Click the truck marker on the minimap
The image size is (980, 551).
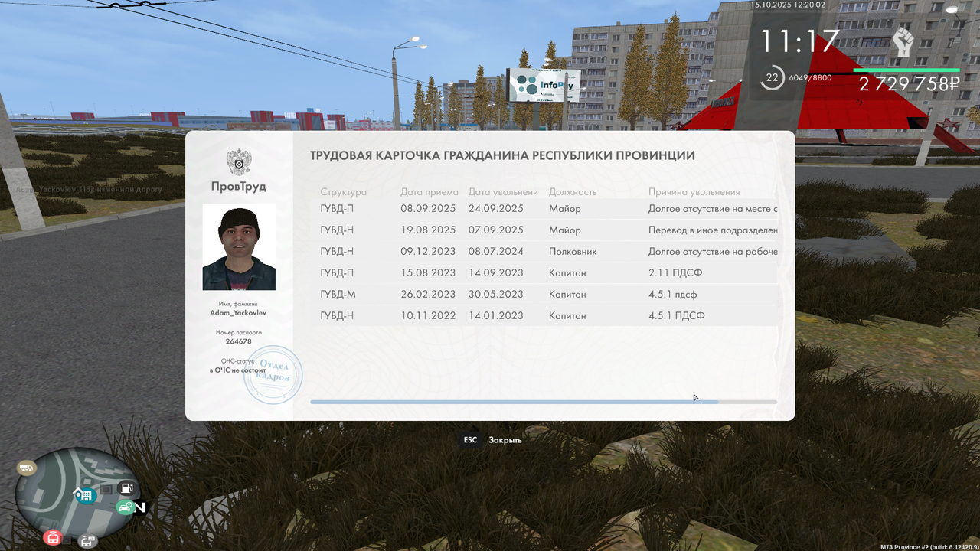(x=27, y=468)
